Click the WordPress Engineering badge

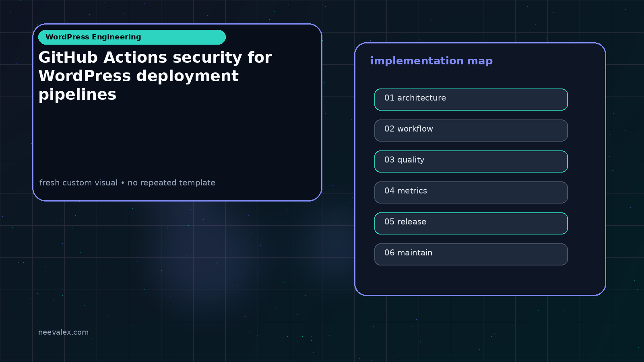132,37
